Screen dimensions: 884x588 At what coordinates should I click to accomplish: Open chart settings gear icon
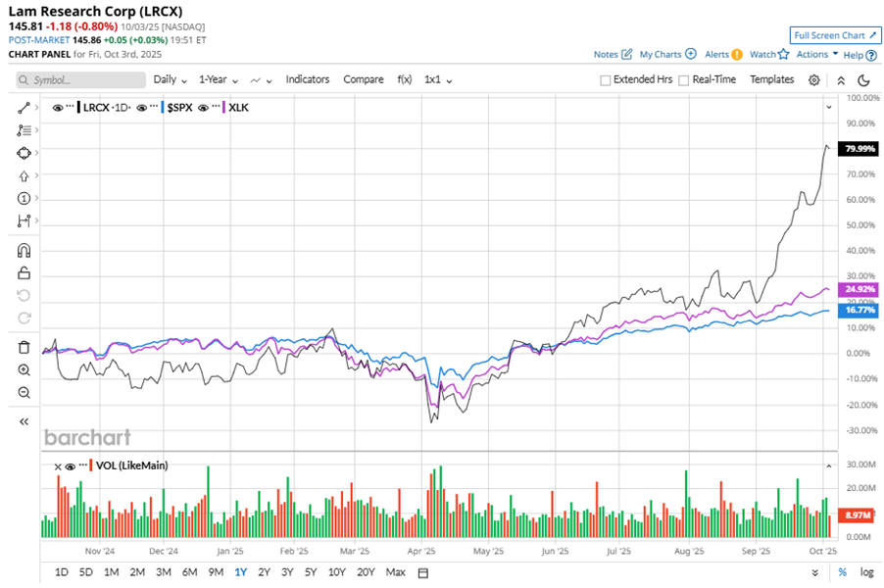click(814, 80)
